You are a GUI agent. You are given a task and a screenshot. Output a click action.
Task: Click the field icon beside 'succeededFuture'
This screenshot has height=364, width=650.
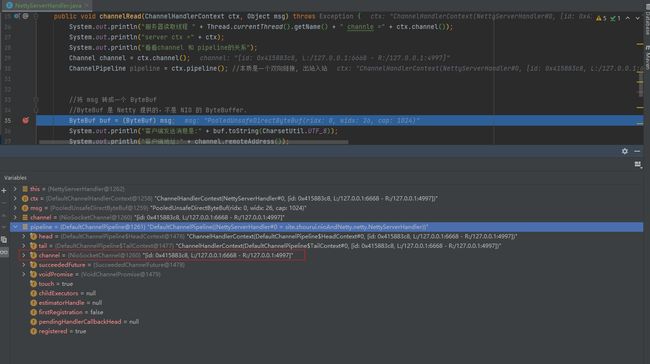[x=34, y=265]
